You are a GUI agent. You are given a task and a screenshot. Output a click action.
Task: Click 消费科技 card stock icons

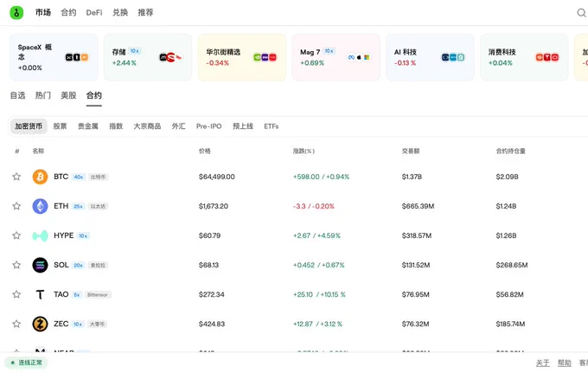coord(547,57)
